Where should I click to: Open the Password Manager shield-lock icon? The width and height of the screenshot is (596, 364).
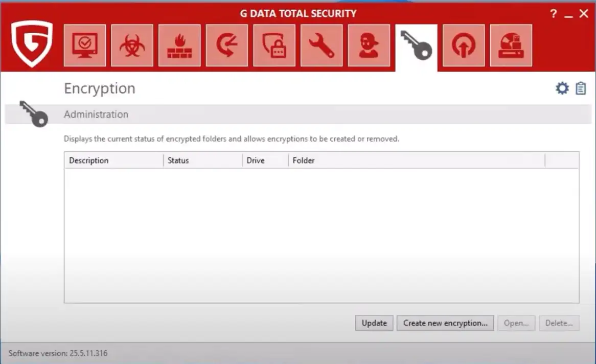tap(274, 45)
